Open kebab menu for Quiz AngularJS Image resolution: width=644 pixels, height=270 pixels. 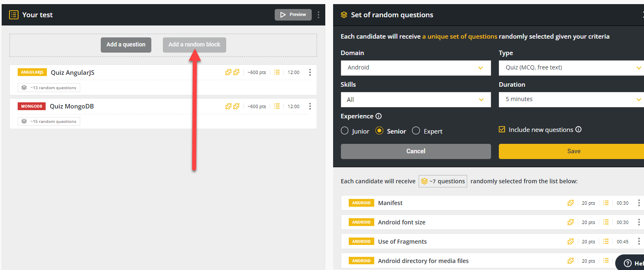coord(310,72)
